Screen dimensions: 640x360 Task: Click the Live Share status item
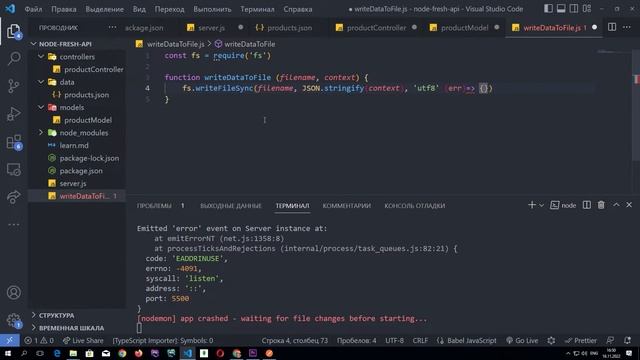[x=83, y=340]
